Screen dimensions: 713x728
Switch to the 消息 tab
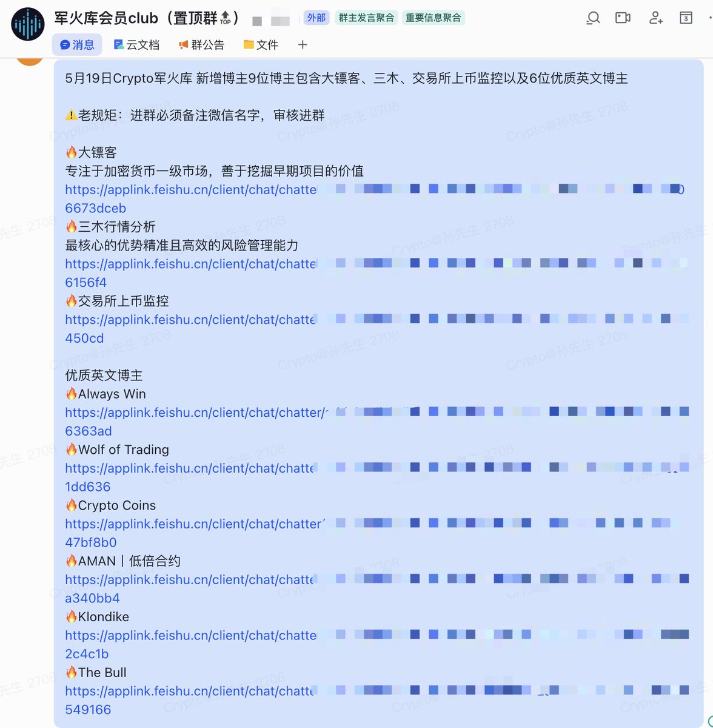(77, 44)
